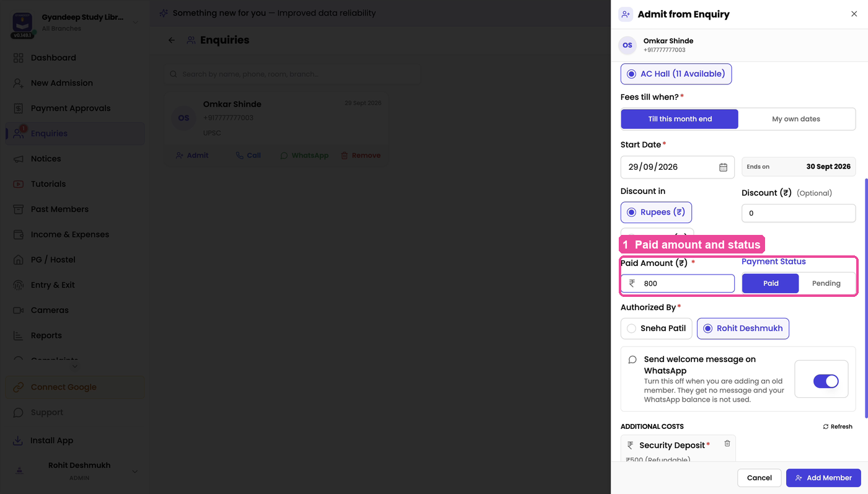This screenshot has height=494, width=868.
Task: Select Rohit Deshmukh as authorizer
Action: pyautogui.click(x=743, y=329)
